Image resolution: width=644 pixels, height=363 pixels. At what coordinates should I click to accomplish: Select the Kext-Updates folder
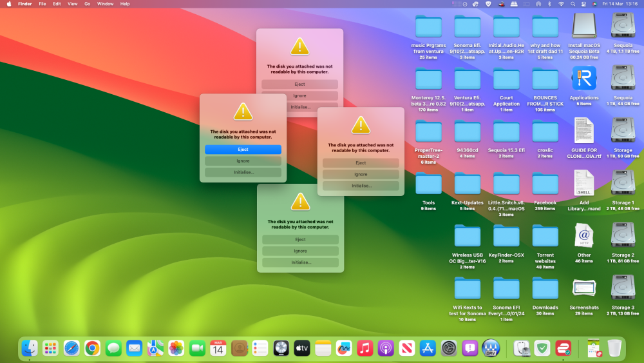(468, 184)
